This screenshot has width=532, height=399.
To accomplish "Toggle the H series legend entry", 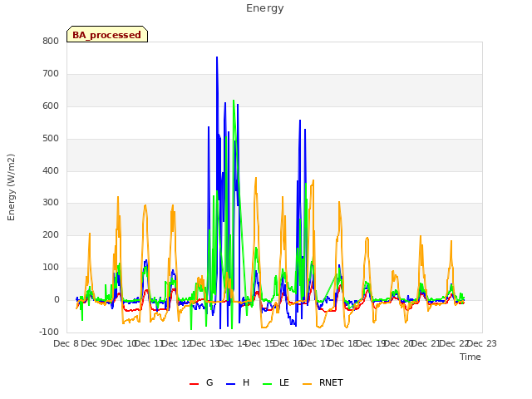I will (238, 382).
